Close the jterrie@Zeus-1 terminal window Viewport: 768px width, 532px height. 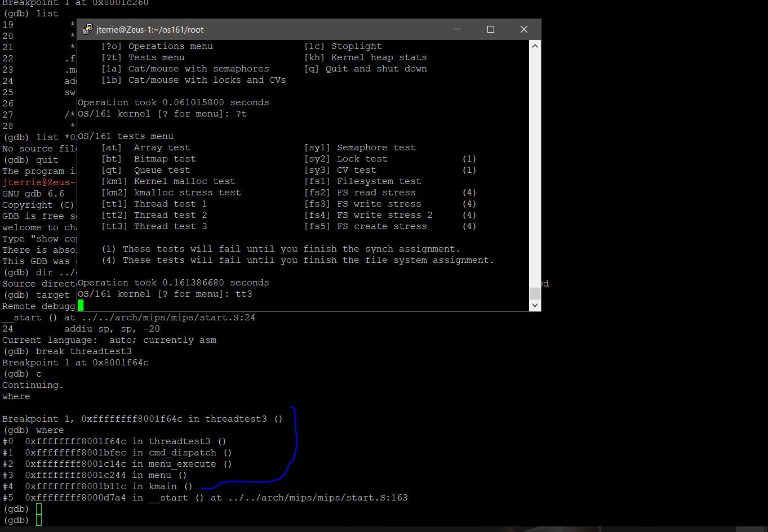click(524, 29)
